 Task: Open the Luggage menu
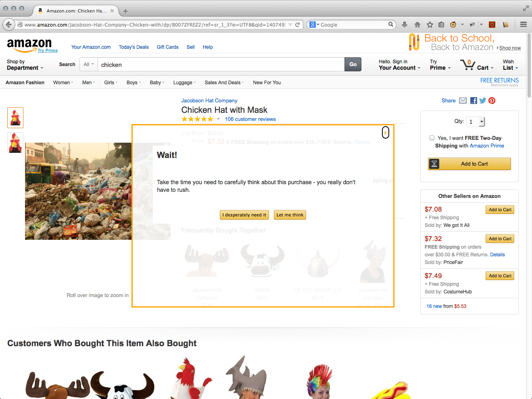(x=184, y=83)
